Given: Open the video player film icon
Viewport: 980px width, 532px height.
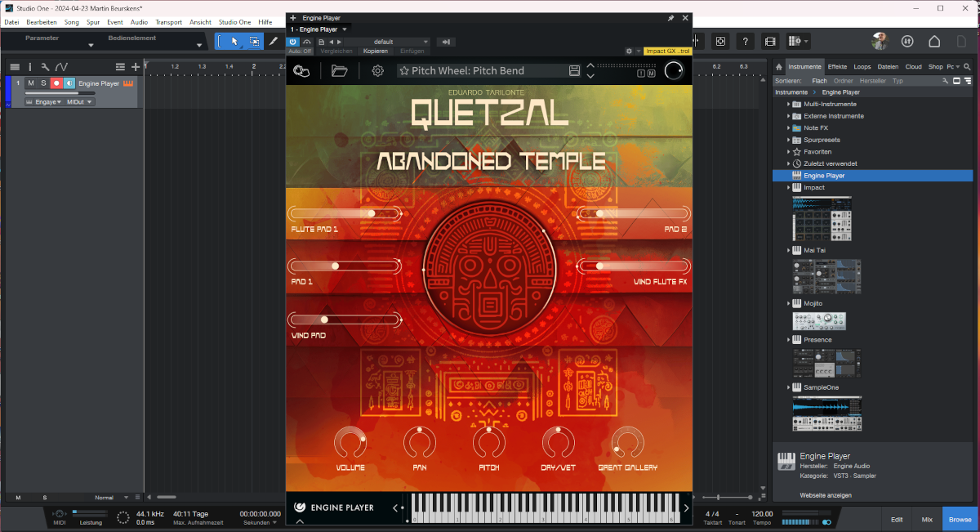Looking at the screenshot, I should coord(770,41).
